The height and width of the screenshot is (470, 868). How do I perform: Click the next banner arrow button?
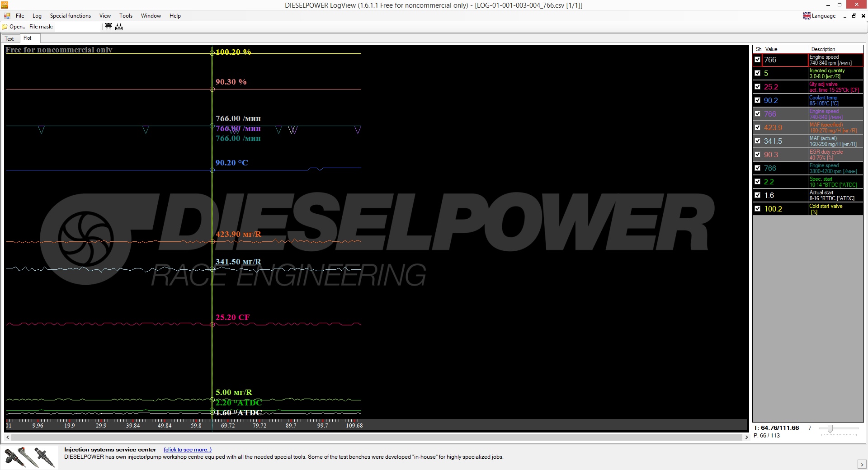tap(862, 464)
